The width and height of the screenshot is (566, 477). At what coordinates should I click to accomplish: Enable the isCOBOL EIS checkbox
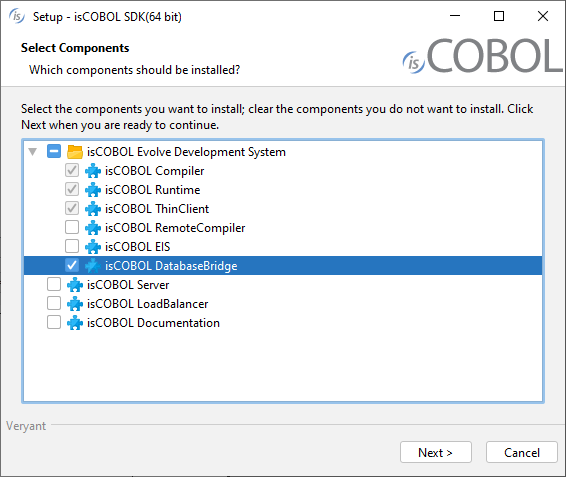tap(72, 246)
